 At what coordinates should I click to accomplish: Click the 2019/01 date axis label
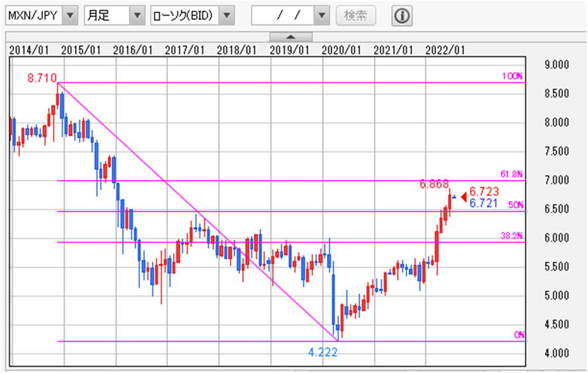pyautogui.click(x=289, y=50)
